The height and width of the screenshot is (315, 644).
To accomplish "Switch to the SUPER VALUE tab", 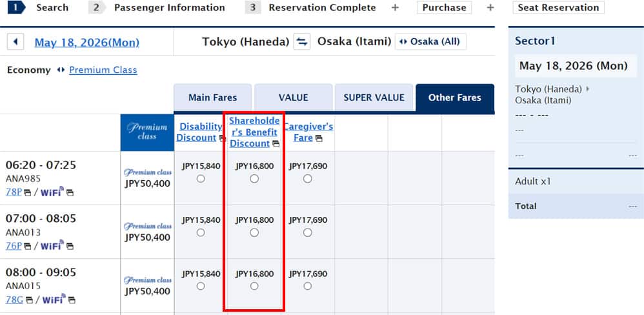I will coord(374,98).
